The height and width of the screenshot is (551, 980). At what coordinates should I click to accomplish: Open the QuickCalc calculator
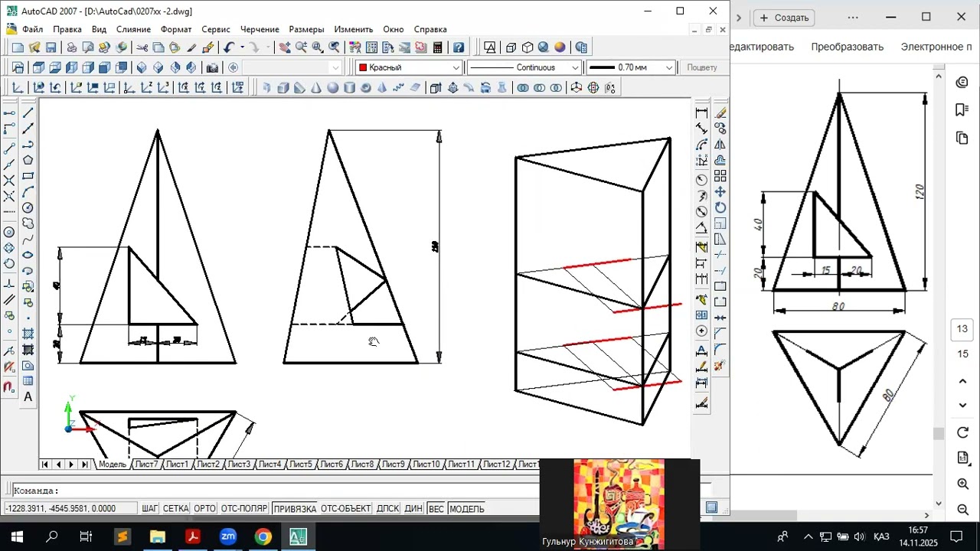click(437, 47)
